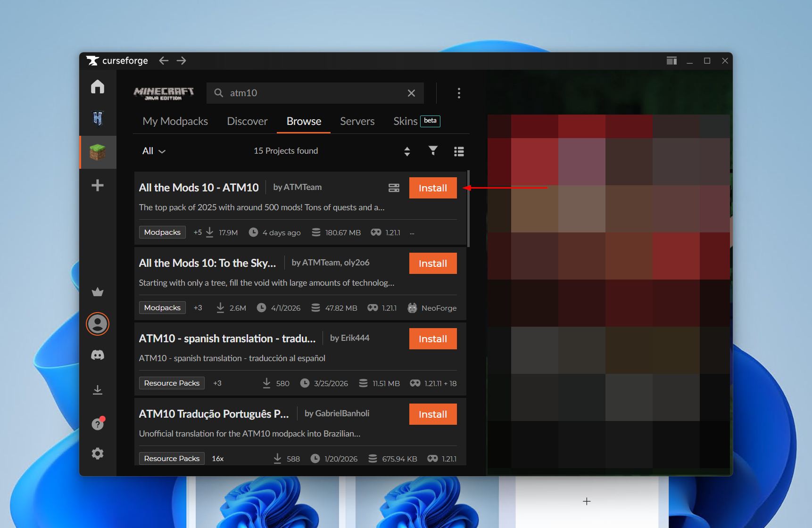The height and width of the screenshot is (528, 812).
Task: Install All the Mods 10: To the Sky
Action: (433, 263)
